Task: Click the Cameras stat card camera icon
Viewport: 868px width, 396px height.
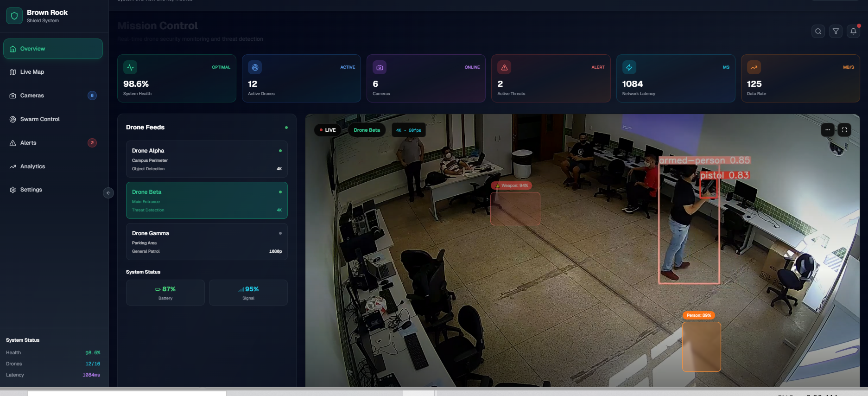Action: pos(380,67)
